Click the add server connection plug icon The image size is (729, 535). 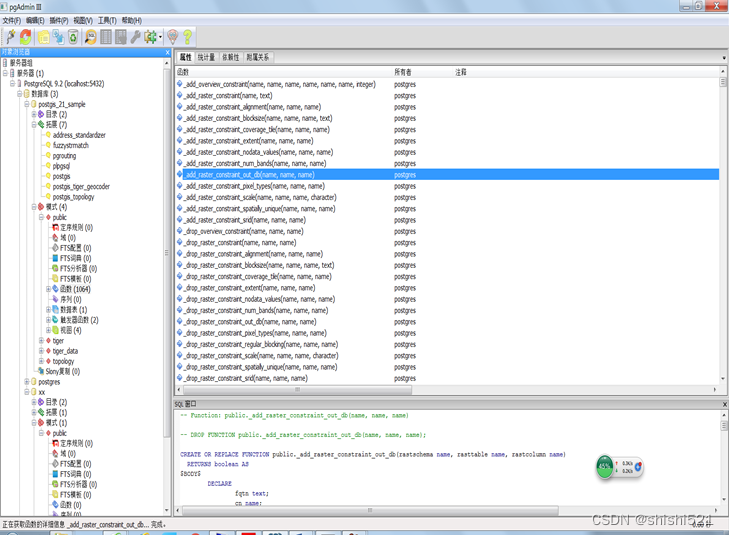point(11,37)
